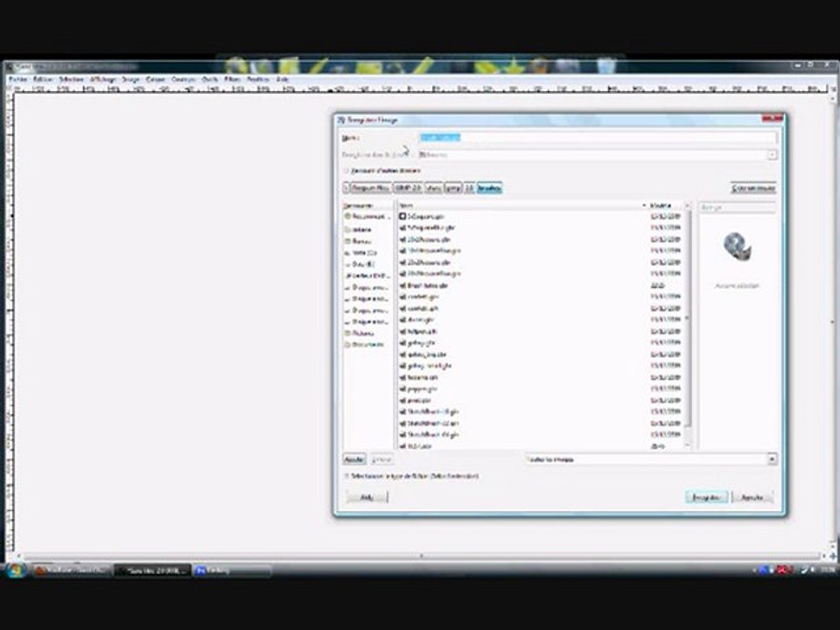Click the Annuler button

click(x=752, y=498)
